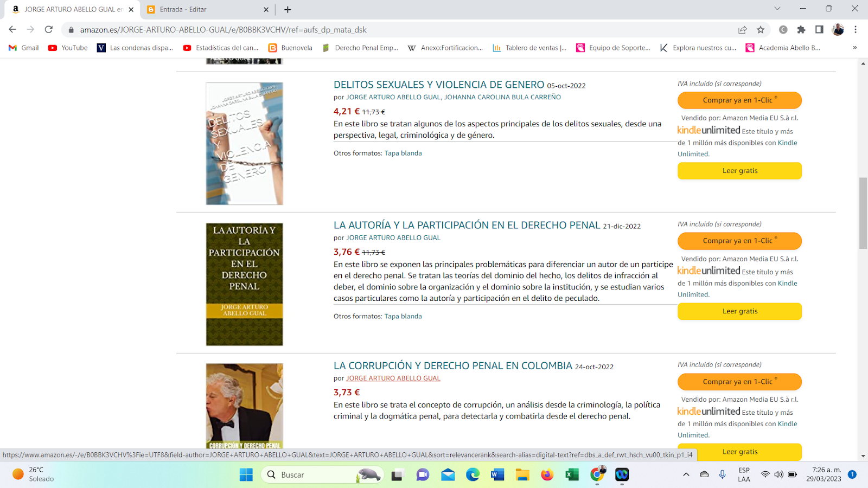Open Derecho Penal Emp... bookmark
The height and width of the screenshot is (488, 868).
coord(360,48)
